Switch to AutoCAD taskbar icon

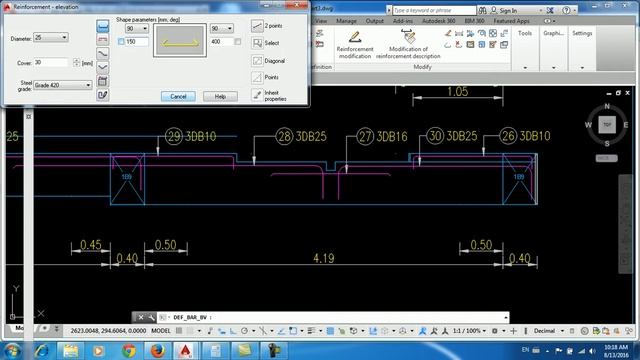[186, 351]
